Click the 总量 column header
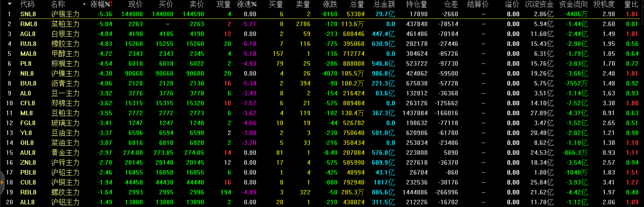 coord(357,4)
